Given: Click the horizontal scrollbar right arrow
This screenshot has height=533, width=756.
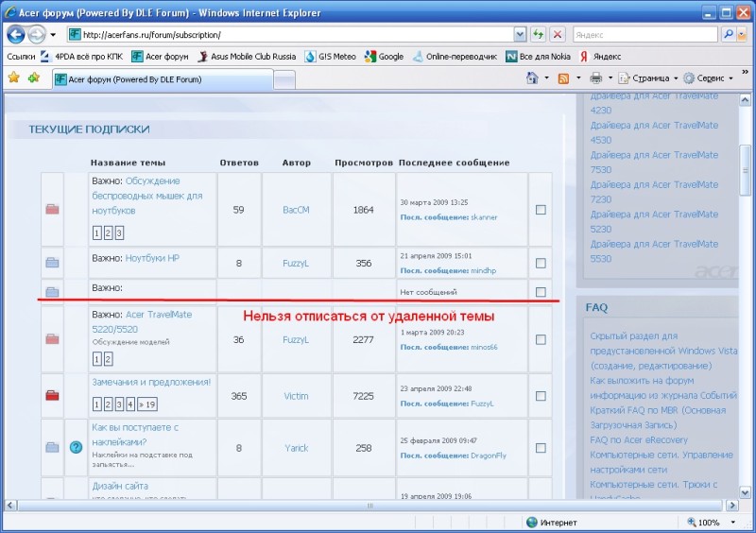Looking at the screenshot, I should 733,506.
